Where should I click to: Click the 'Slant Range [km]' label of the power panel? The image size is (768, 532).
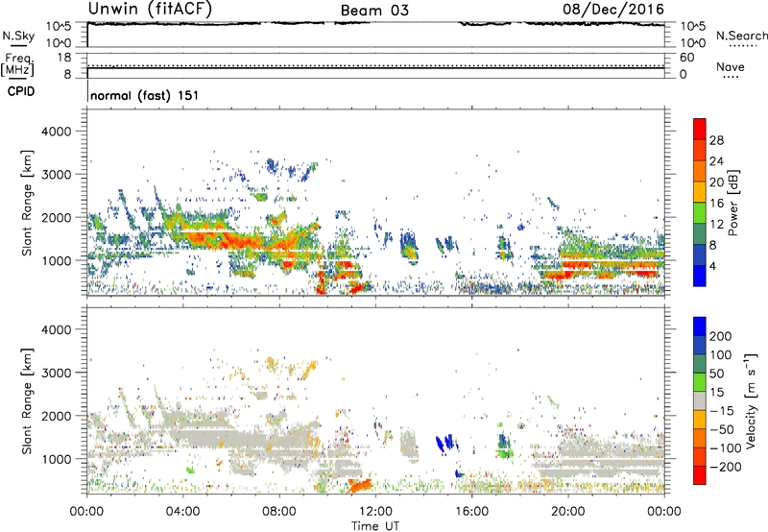[x=28, y=203]
